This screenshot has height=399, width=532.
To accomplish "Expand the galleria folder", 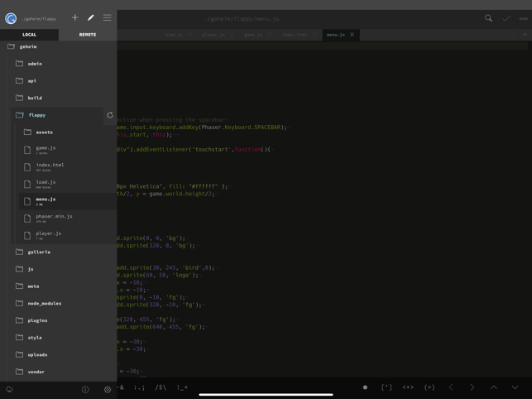I will [x=38, y=252].
